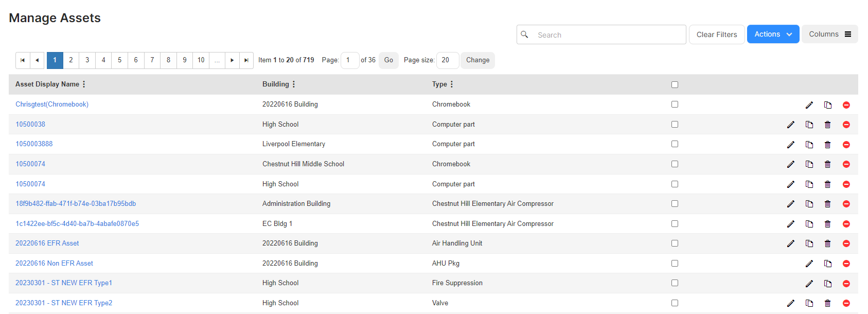Edit the 20230301 - ST NEW EFR Type1 asset
Image resolution: width=868 pixels, height=314 pixels.
pos(809,284)
